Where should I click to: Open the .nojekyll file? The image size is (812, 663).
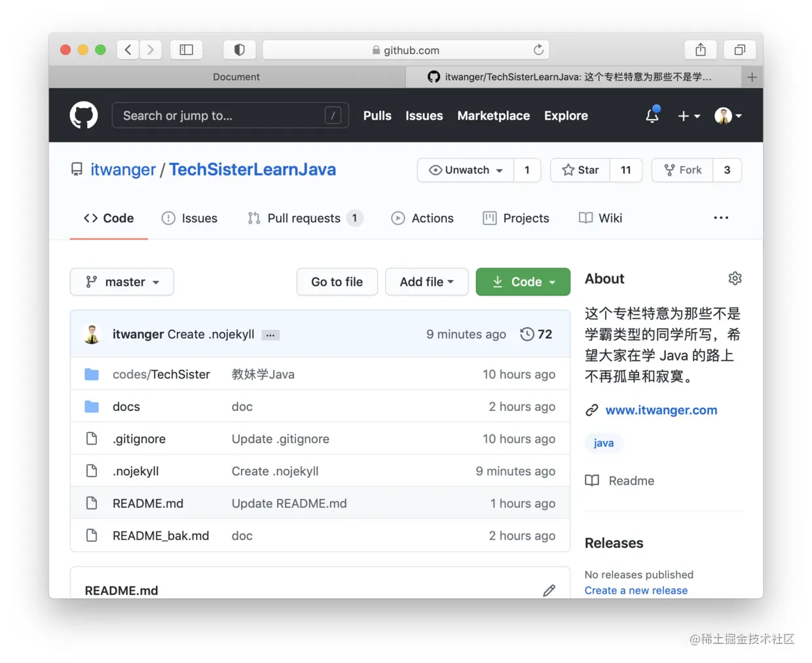pos(136,471)
